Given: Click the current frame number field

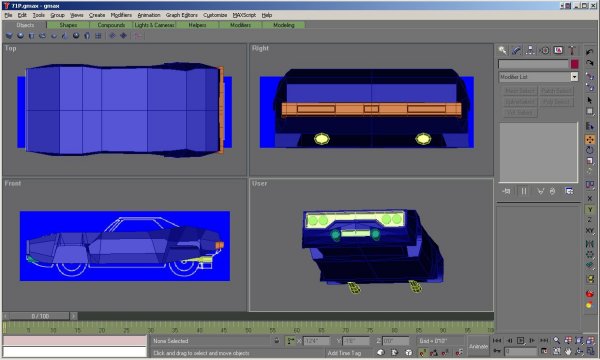Looking at the screenshot, I should click(521, 351).
